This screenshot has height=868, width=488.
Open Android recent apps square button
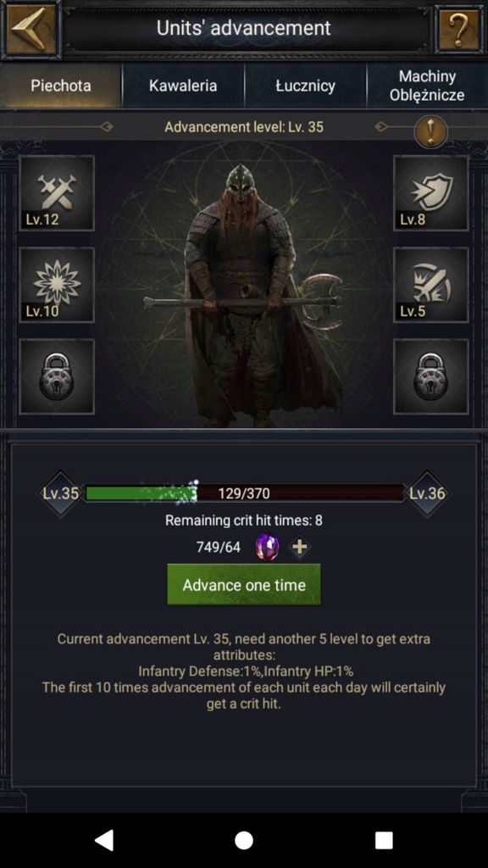tap(384, 840)
